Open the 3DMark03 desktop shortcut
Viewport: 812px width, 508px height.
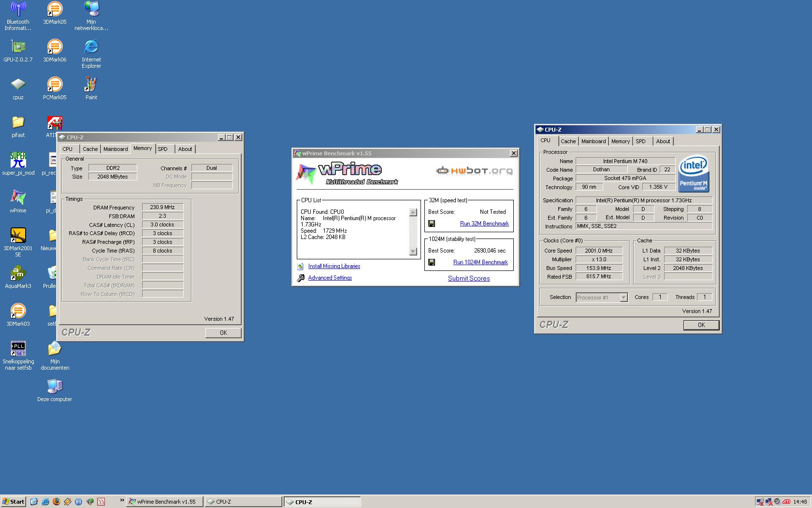[x=18, y=315]
